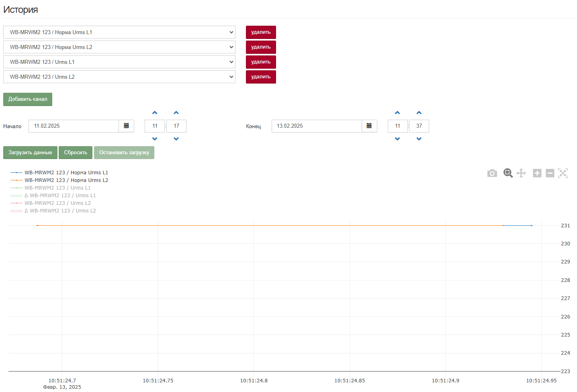Open the Норма Urms L2 channel dropdown

click(119, 47)
